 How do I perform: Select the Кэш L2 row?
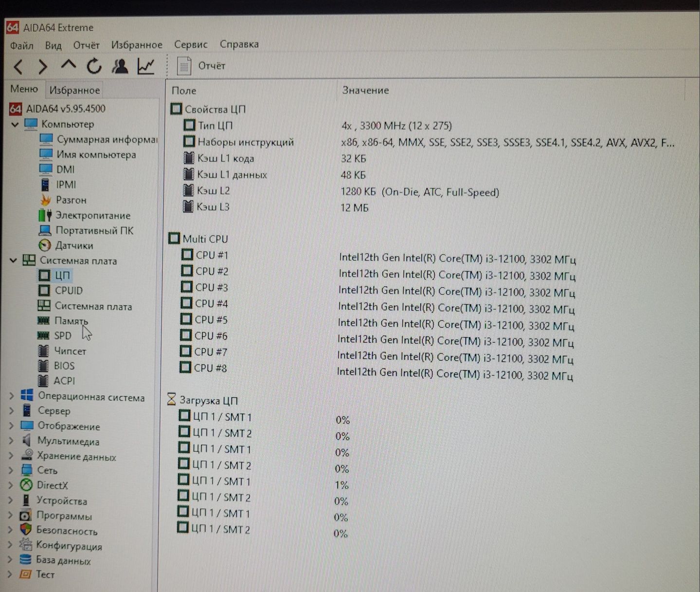[213, 190]
